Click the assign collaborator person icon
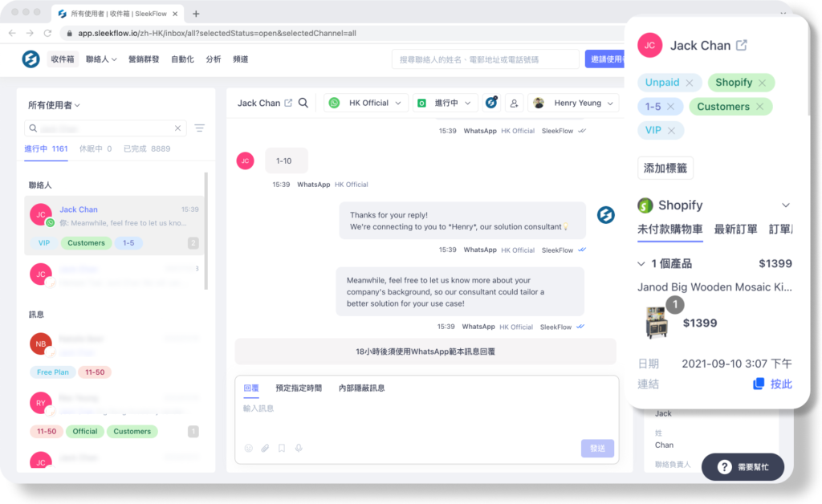This screenshot has height=504, width=822. pos(514,103)
